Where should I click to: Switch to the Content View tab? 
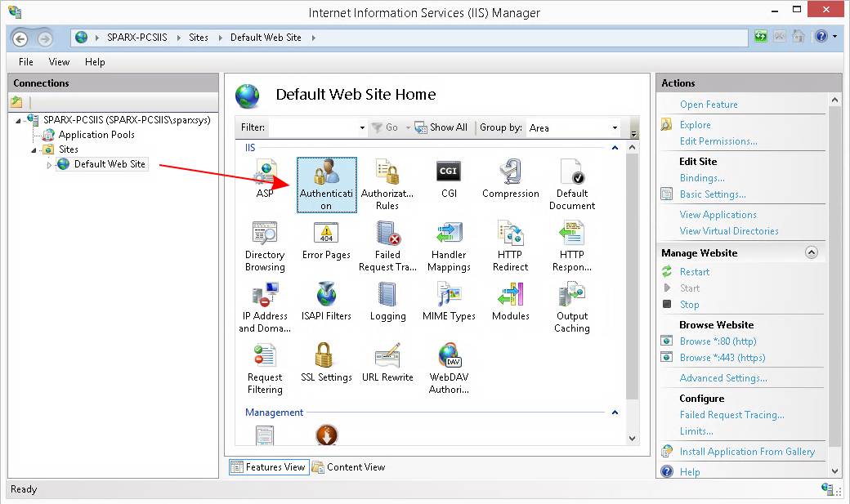[x=349, y=467]
